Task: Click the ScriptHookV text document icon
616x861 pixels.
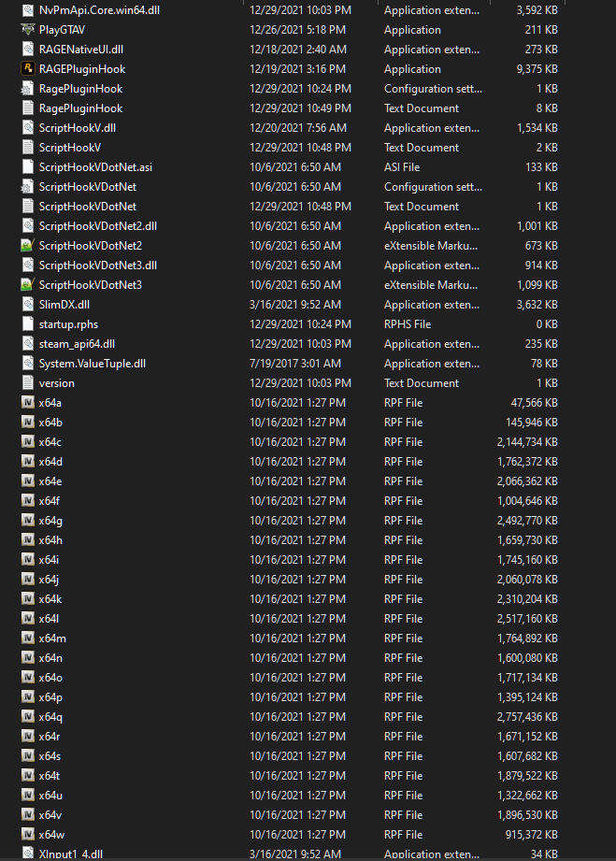Action: [27, 147]
